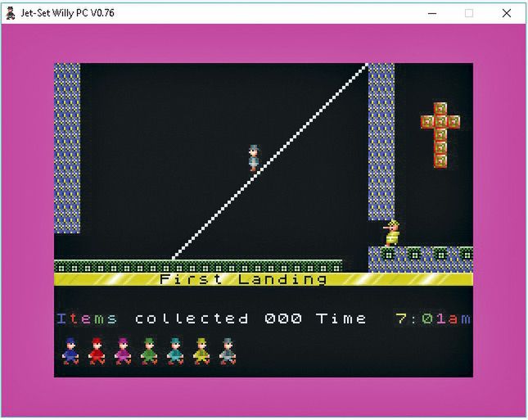
Task: Click the magenta remaining-life Willy figure
Action: 123,351
